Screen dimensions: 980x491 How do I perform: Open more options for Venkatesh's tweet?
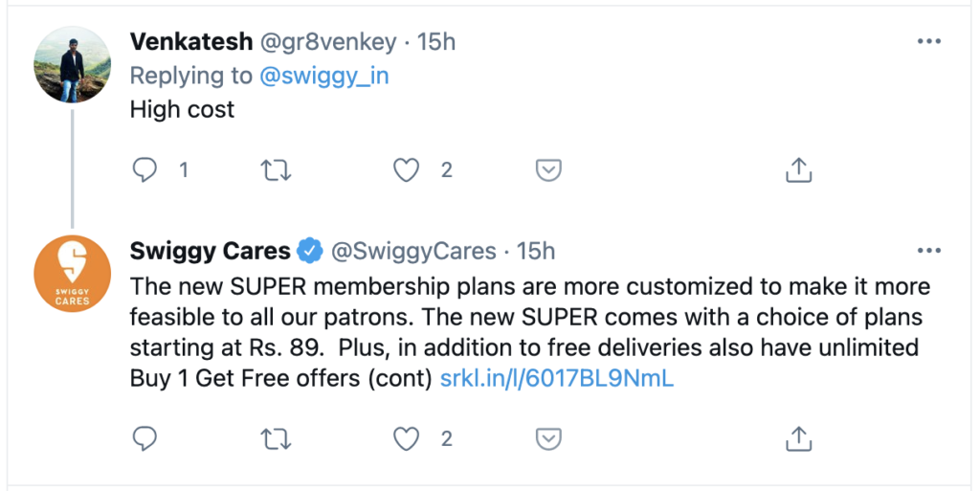(x=929, y=41)
